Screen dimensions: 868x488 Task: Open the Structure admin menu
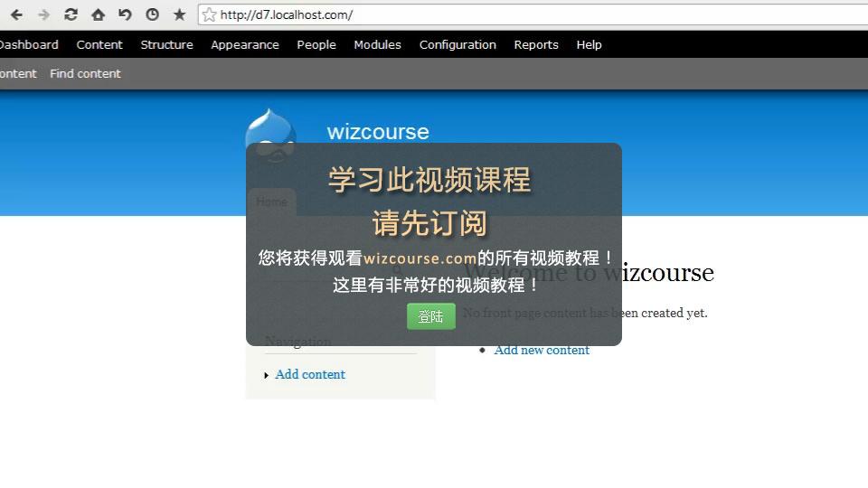166,45
